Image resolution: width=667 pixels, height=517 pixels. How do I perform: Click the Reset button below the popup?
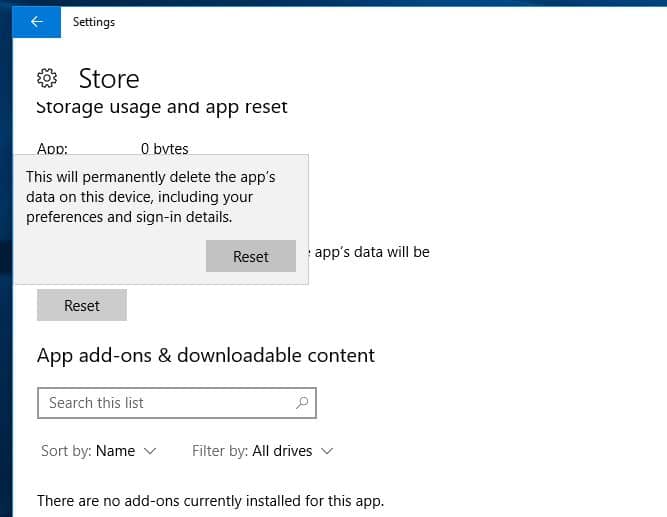pyautogui.click(x=82, y=305)
